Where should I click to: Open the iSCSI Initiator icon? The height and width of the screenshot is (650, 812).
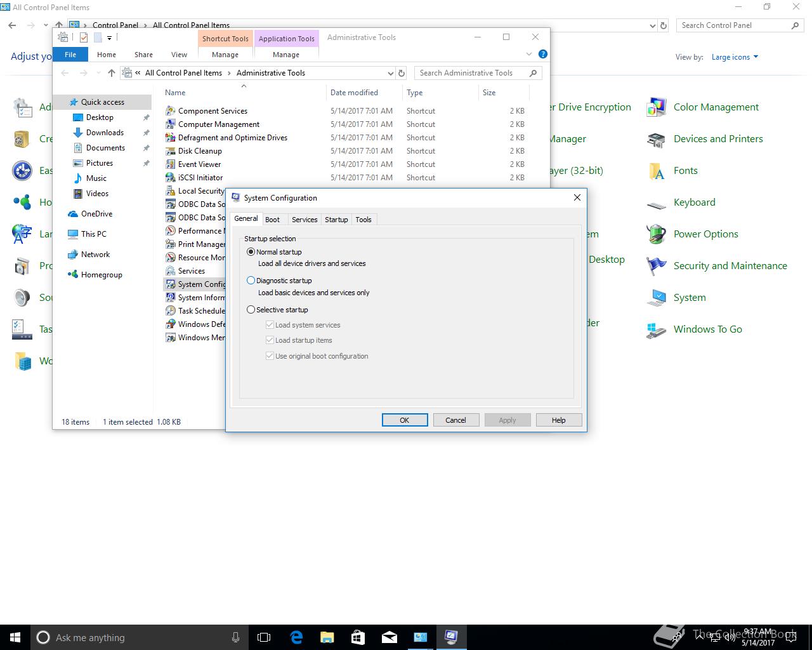click(170, 177)
